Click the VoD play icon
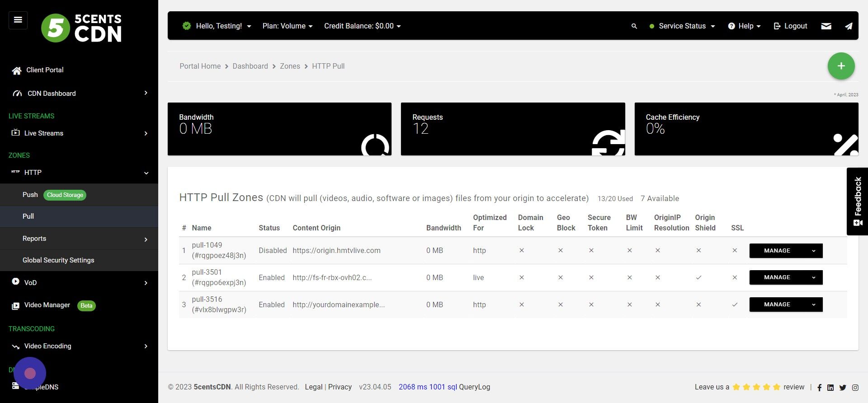The width and height of the screenshot is (868, 403). 15,281
